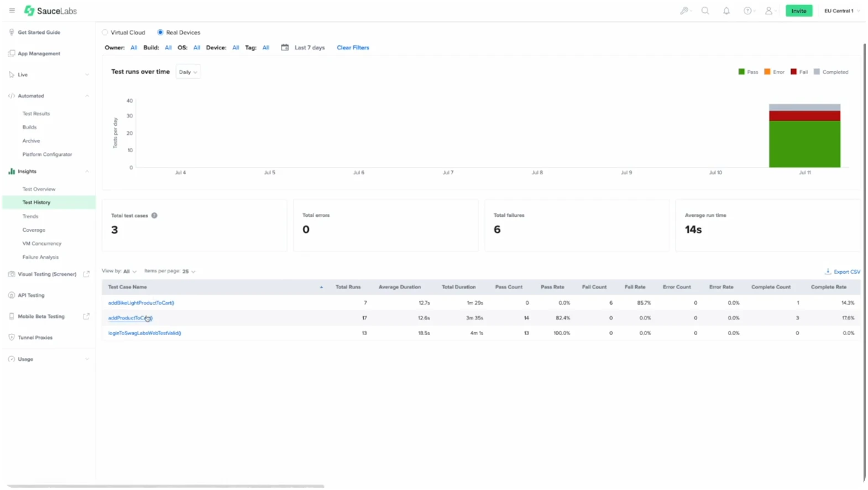Click the Mobile Beta Testing phone icon

coord(12,316)
